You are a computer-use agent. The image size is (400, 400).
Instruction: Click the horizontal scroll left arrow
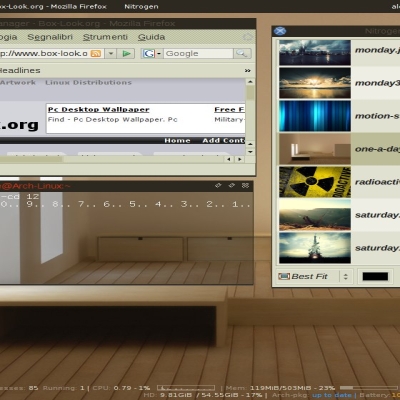(229, 159)
